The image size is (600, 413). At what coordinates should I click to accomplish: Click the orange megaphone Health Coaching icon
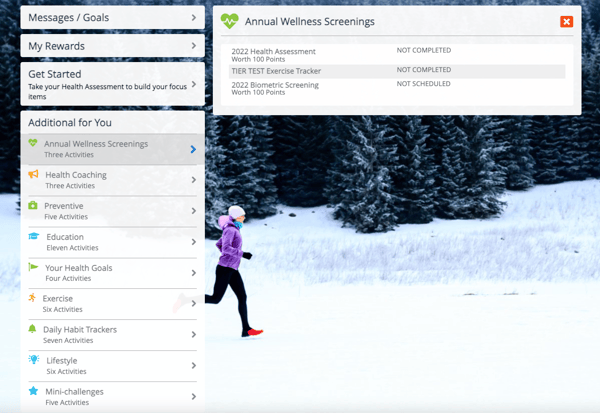[33, 174]
